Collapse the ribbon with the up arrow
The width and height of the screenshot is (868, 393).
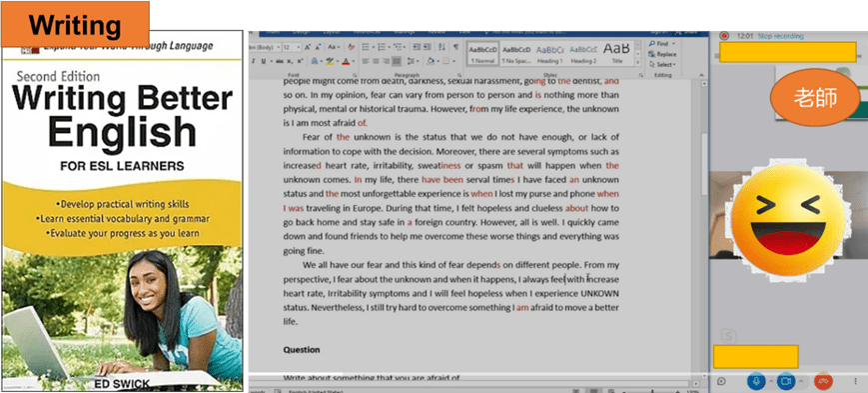point(701,75)
